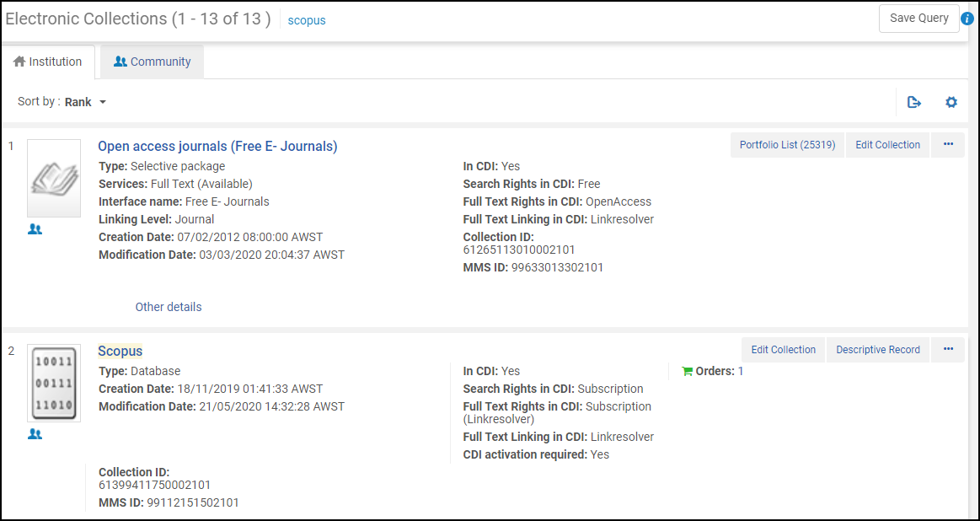Open the Sort by Rank dropdown
Viewport: 980px width, 521px height.
point(86,102)
